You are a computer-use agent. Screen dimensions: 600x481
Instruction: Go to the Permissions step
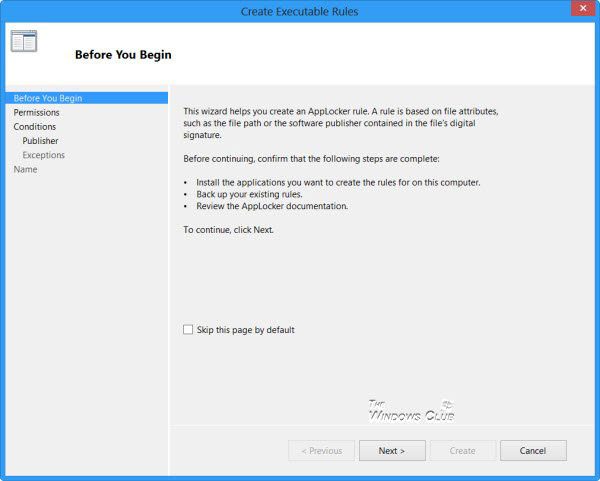tap(36, 113)
